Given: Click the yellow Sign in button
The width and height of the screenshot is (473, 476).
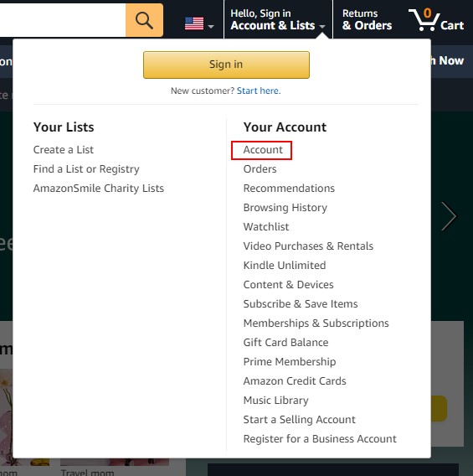Looking at the screenshot, I should point(226,65).
